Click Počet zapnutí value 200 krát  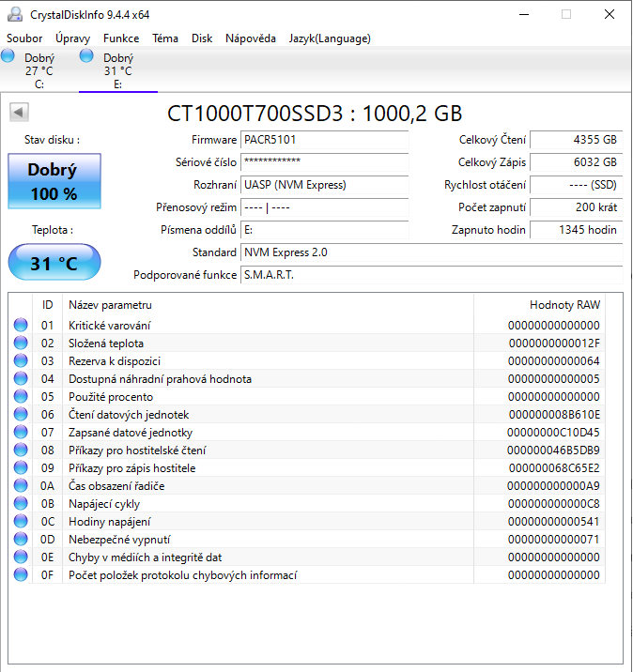pos(577,207)
